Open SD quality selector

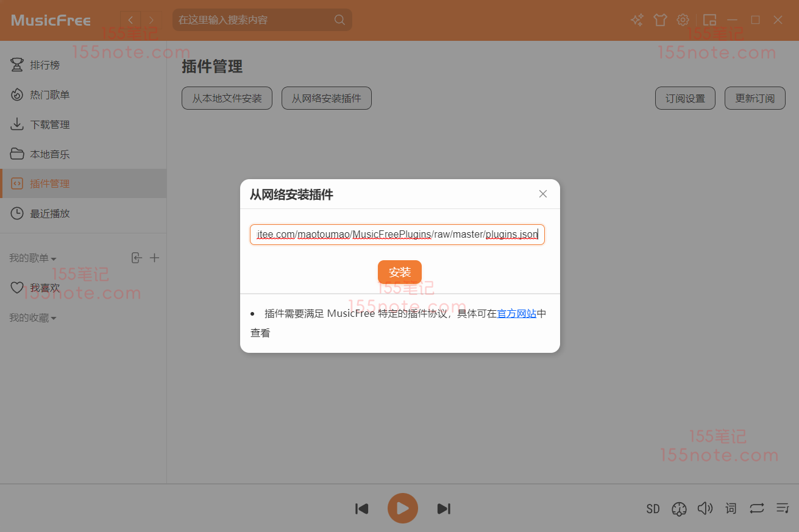653,509
